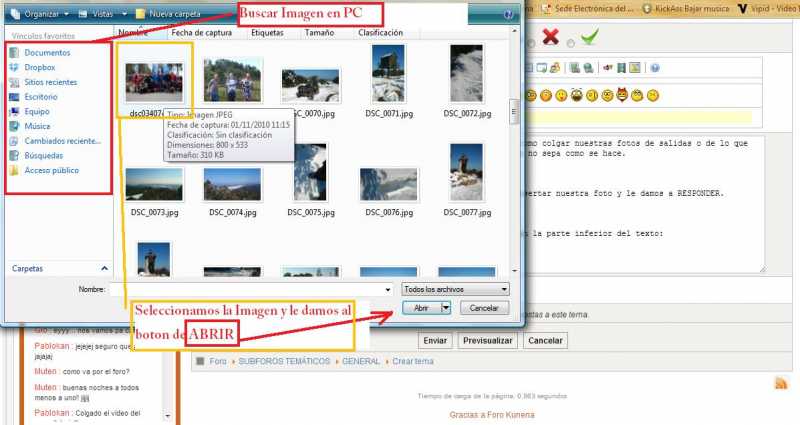The height and width of the screenshot is (425, 800).
Task: Sort by the Clasificación column
Action: coord(381,32)
